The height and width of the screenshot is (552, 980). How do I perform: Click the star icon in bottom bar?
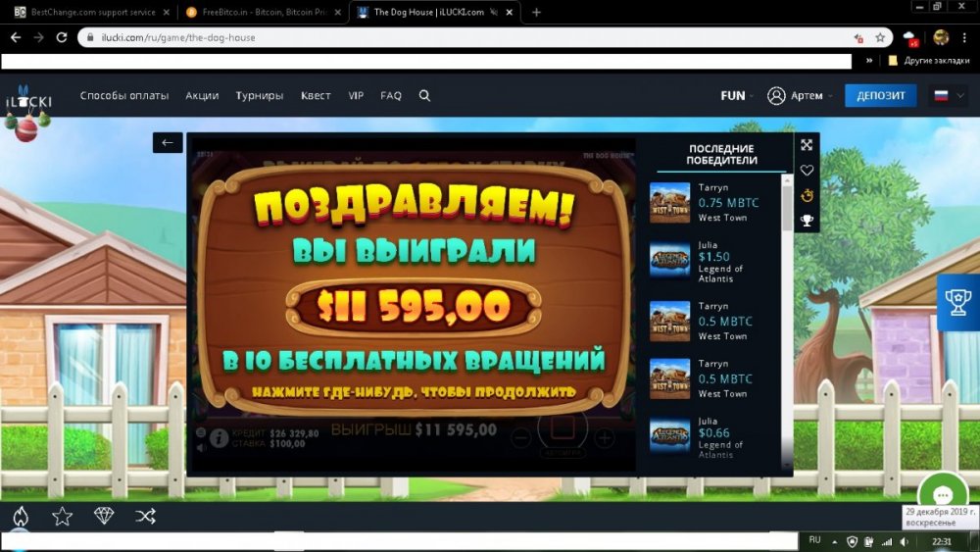click(62, 517)
